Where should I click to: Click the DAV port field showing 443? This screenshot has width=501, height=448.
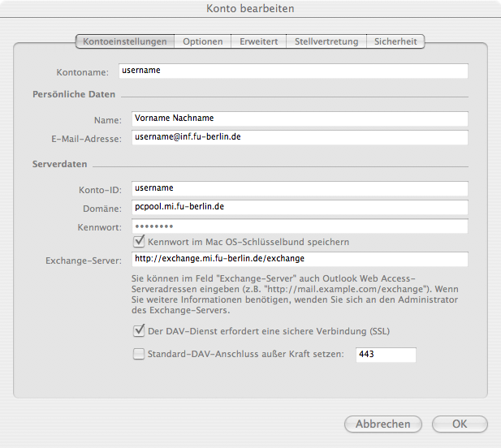386,355
